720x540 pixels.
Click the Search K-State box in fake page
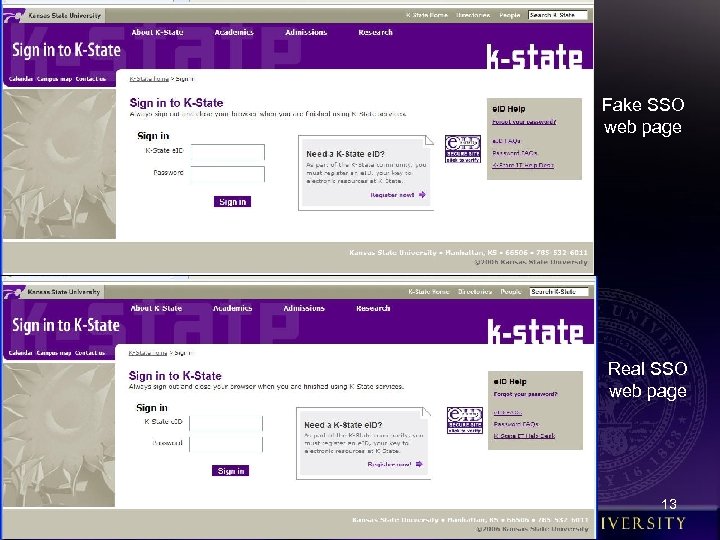pyautogui.click(x=557, y=15)
